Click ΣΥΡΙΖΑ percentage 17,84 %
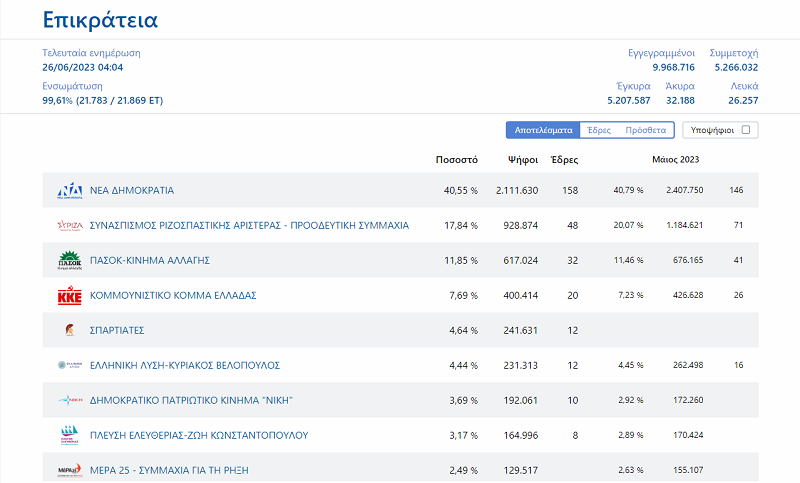800x483 pixels. [461, 225]
